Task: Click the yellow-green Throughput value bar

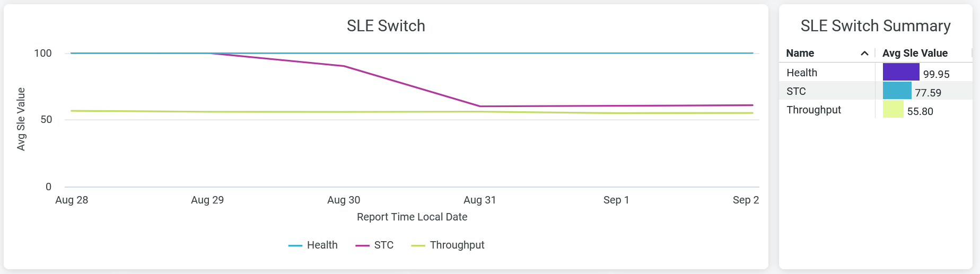Action: [892, 109]
